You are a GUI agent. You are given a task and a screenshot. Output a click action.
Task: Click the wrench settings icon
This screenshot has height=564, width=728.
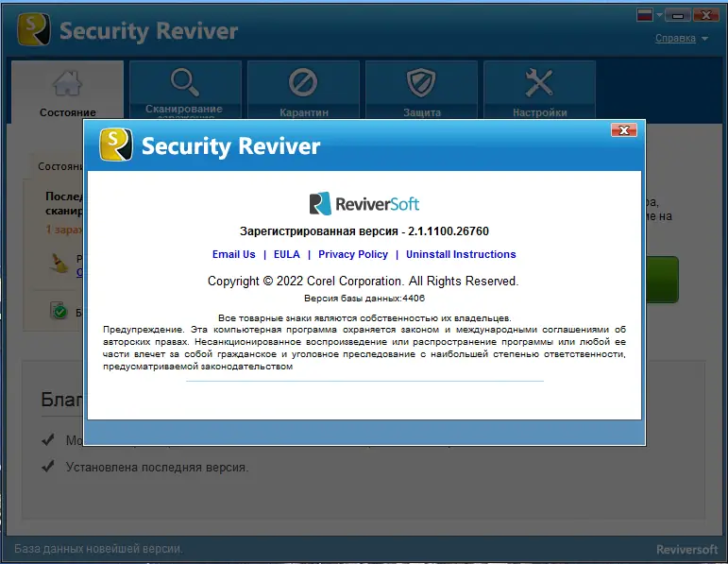click(x=539, y=83)
